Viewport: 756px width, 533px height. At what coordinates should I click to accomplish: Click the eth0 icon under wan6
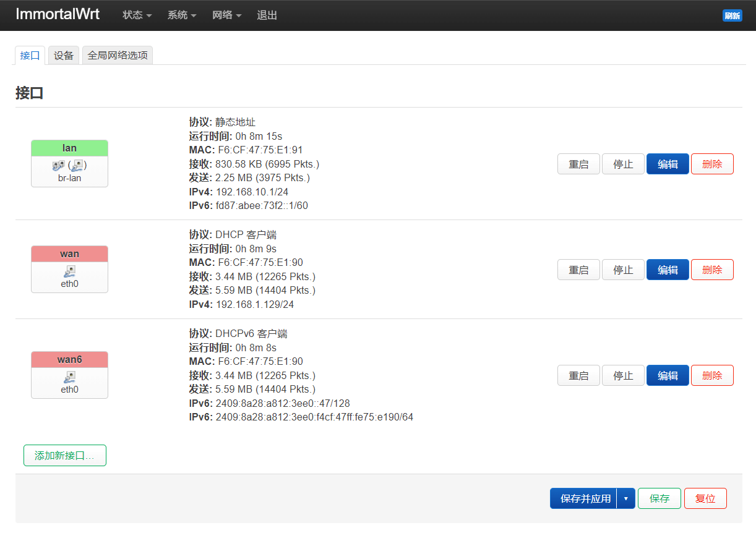click(x=69, y=377)
